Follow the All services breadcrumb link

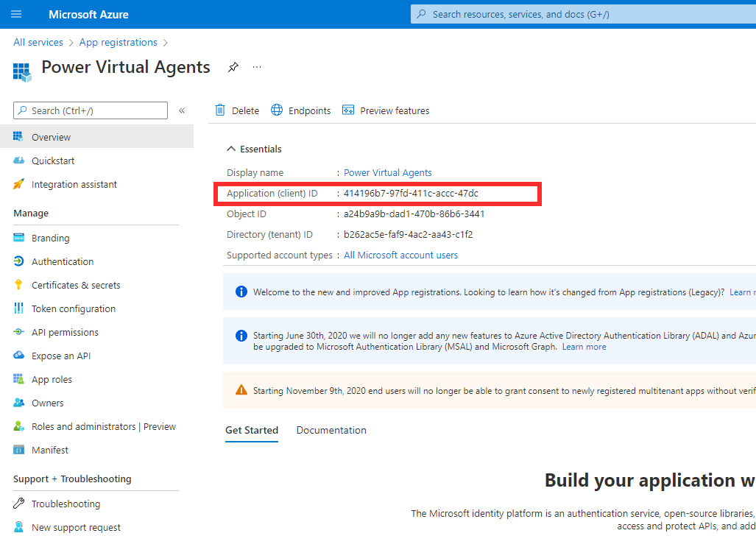click(x=38, y=42)
